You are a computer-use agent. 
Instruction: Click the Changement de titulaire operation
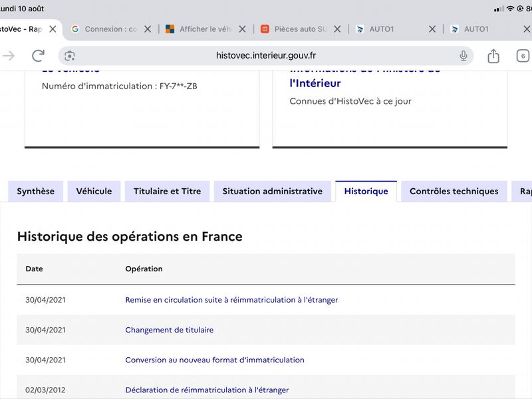pyautogui.click(x=170, y=330)
